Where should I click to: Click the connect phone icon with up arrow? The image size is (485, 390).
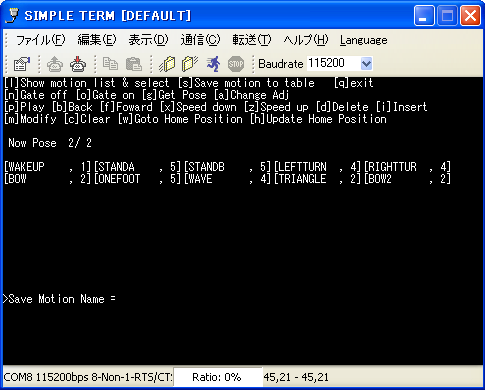55,64
